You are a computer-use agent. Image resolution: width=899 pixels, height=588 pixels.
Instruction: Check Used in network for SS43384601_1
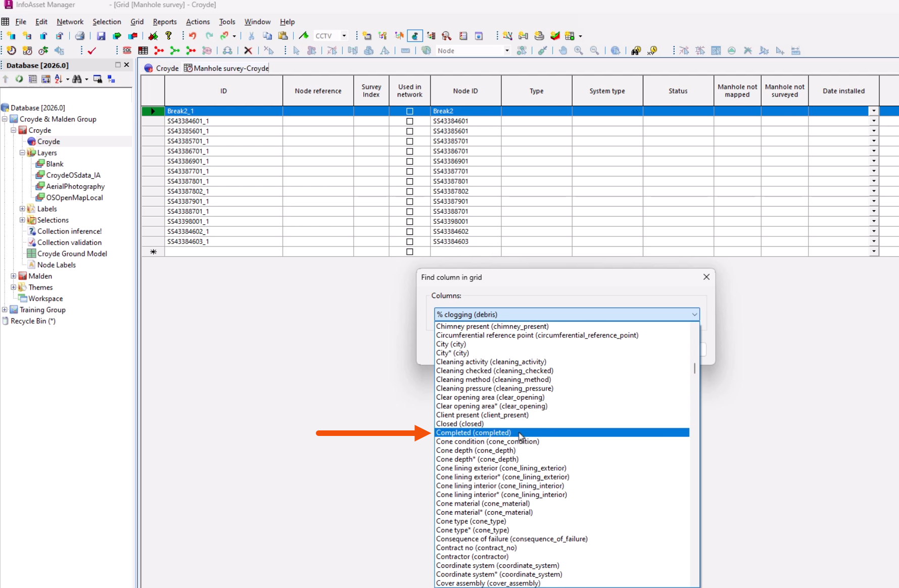tap(409, 121)
